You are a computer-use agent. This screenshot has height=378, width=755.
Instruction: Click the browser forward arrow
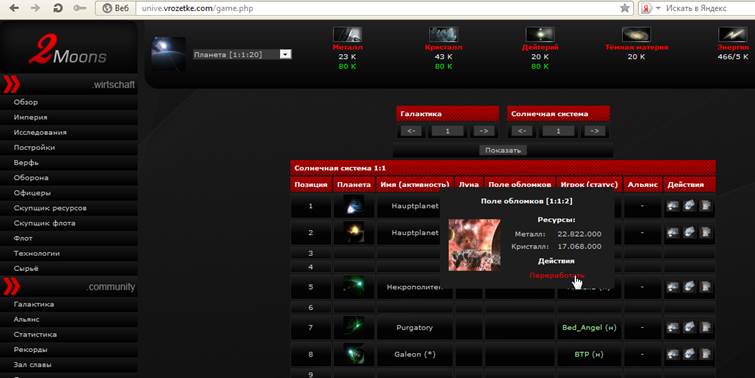pos(35,8)
